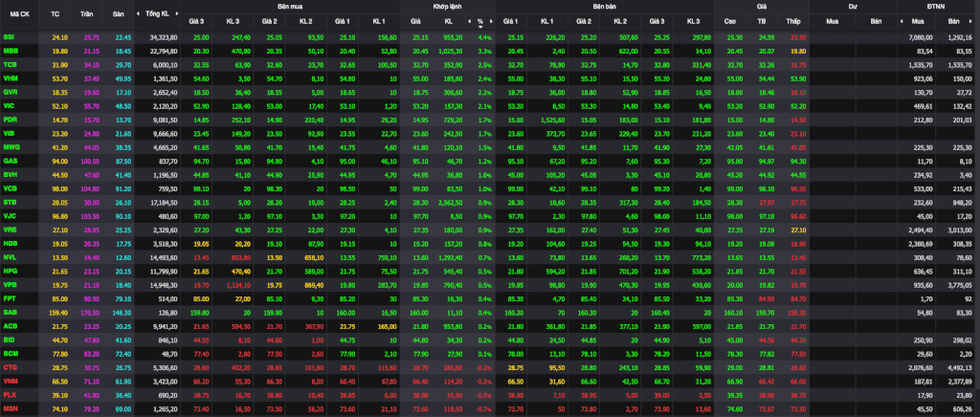Click SSI total volume 34,323,80
Image resolution: width=980 pixels, height=417 pixels.
click(x=163, y=37)
